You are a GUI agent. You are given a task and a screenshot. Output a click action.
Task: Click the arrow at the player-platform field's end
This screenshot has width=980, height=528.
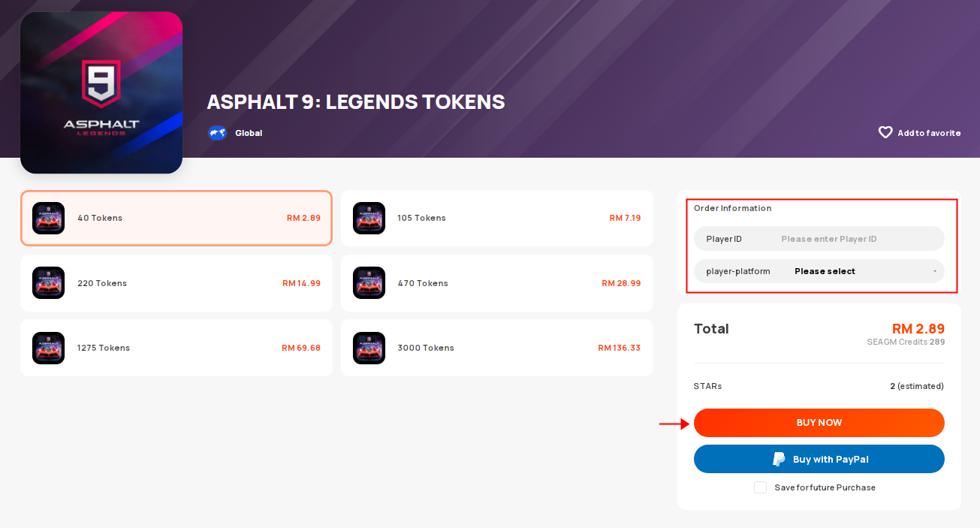[x=935, y=271]
